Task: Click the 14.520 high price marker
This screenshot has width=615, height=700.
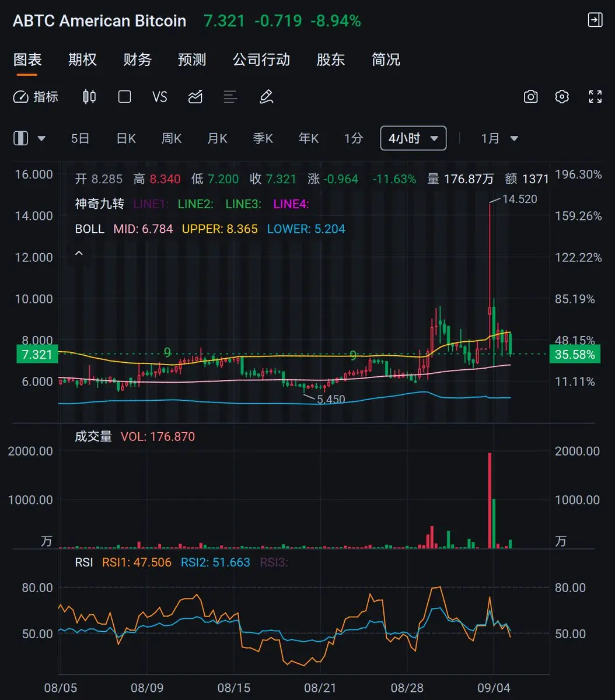Action: click(x=519, y=199)
